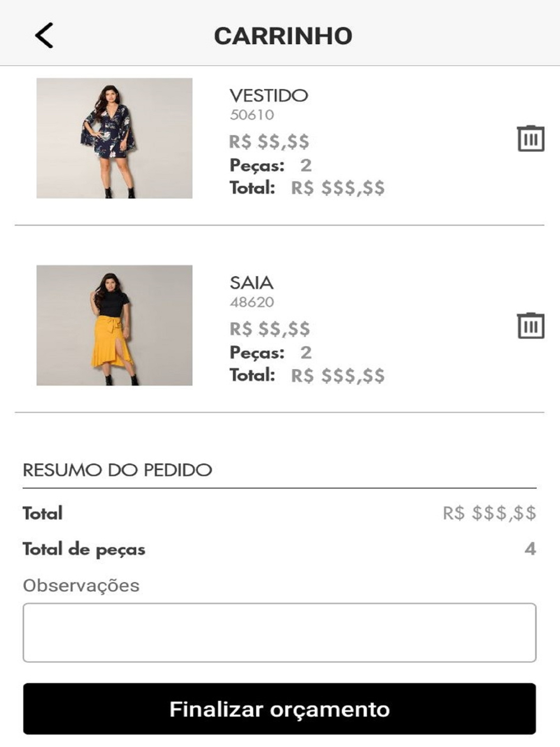This screenshot has height=747, width=560.
Task: Select product code 48620
Action: tap(252, 302)
